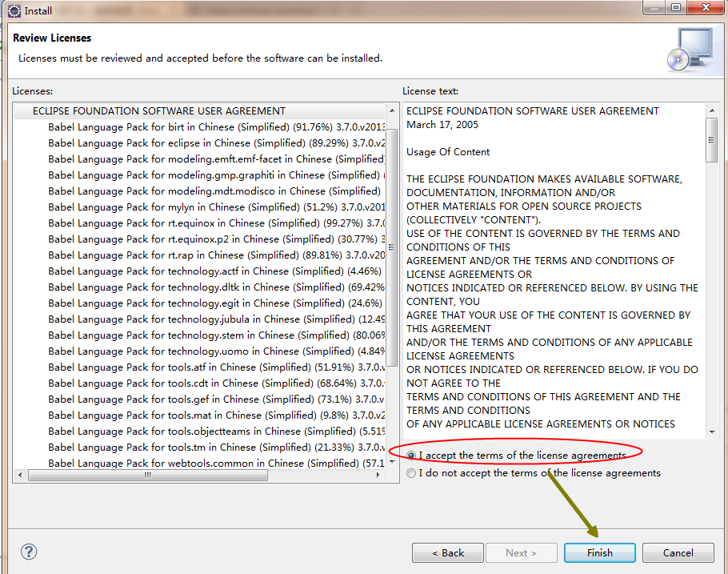
Task: Select the tools.cdt language pack row
Action: pyautogui.click(x=216, y=383)
